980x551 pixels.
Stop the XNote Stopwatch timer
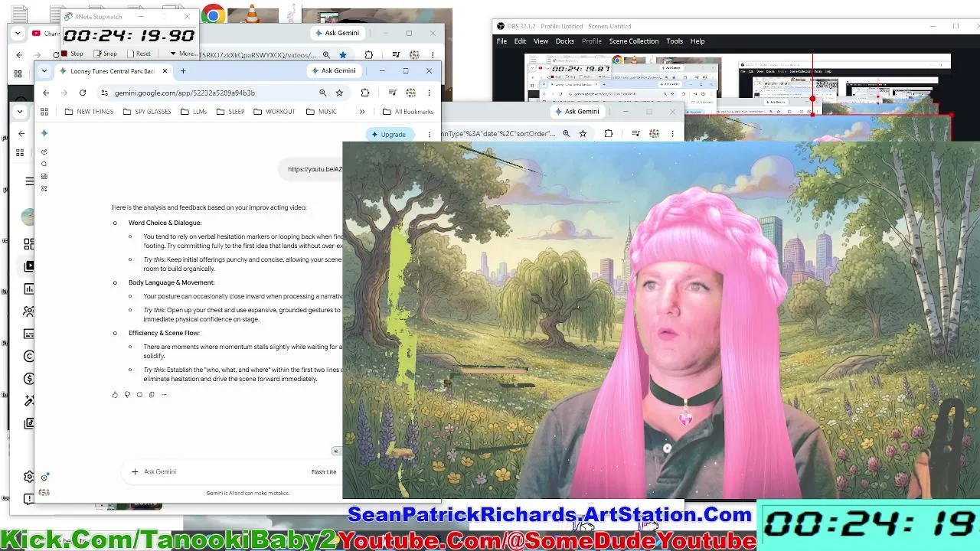pos(72,54)
